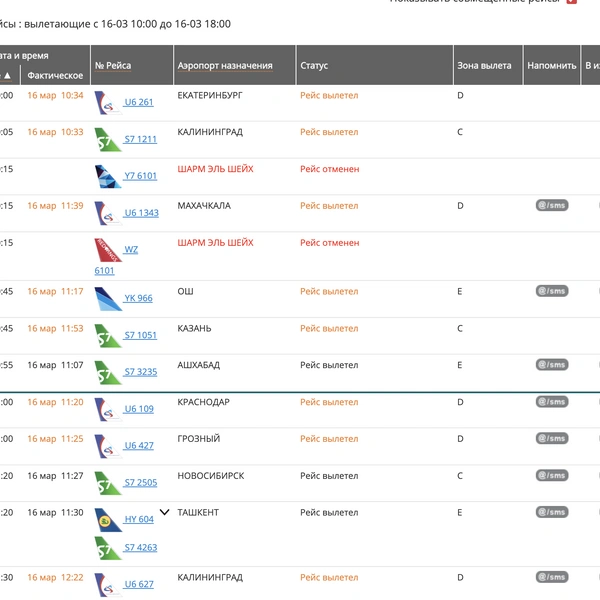Open flight S7 2505 link
The width and height of the screenshot is (600, 600).
[140, 483]
